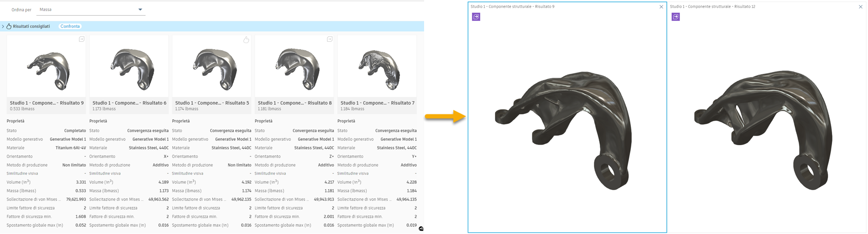Screen dimensions: 868x234
Task: Select the Risultato 6 thumbnail image
Action: [129, 66]
